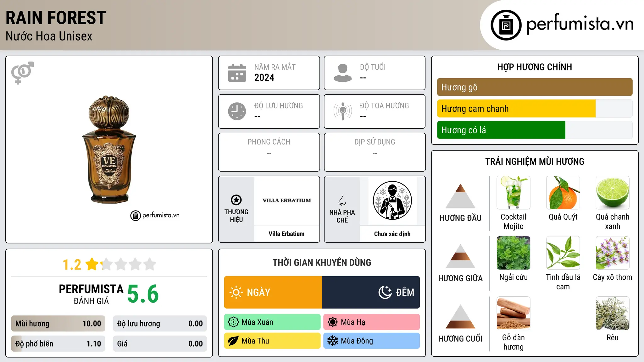Click the moon icon next to Đêm
Image resolution: width=644 pixels, height=362 pixels.
tap(385, 292)
